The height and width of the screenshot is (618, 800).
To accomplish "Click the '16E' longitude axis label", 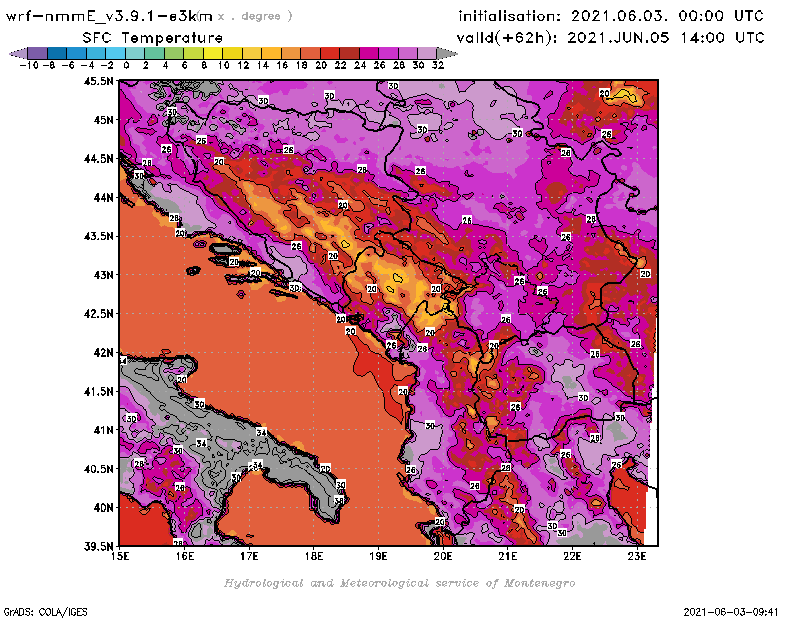I will (x=185, y=556).
